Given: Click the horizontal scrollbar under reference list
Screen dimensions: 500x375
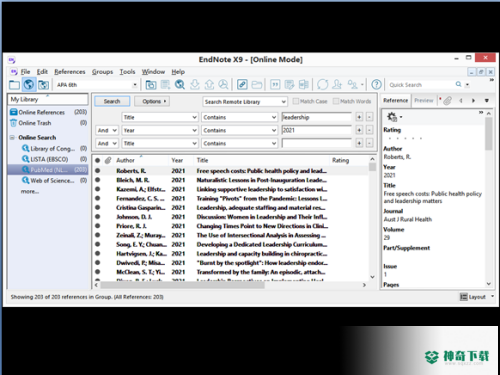Looking at the screenshot, I should pos(230,285).
